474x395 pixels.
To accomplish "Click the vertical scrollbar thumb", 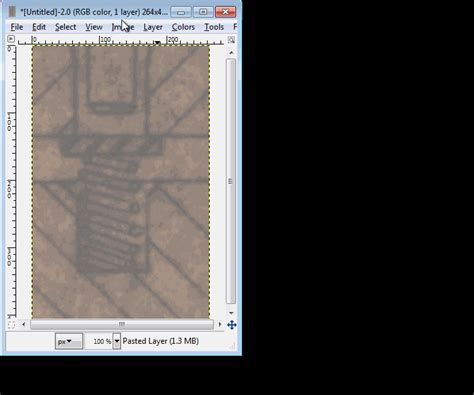I will click(x=231, y=181).
